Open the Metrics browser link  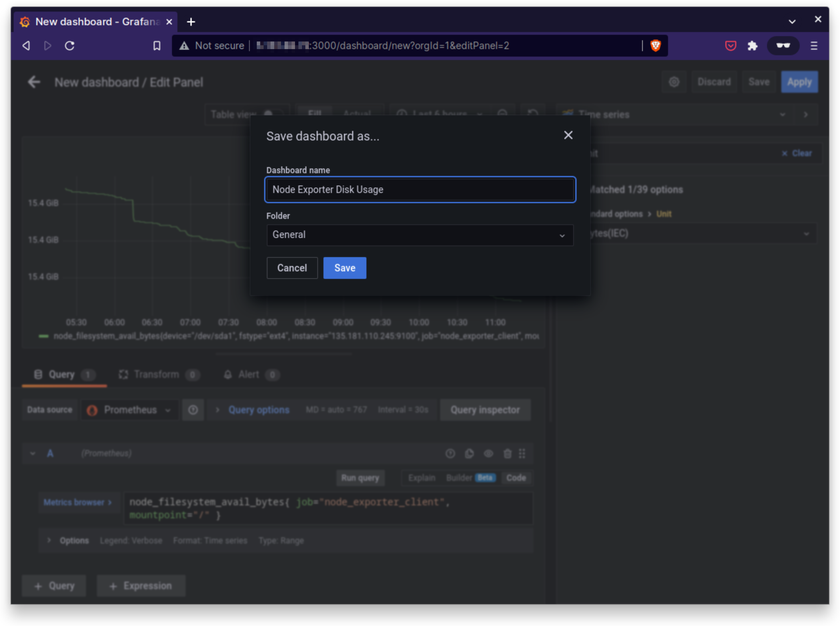77,502
